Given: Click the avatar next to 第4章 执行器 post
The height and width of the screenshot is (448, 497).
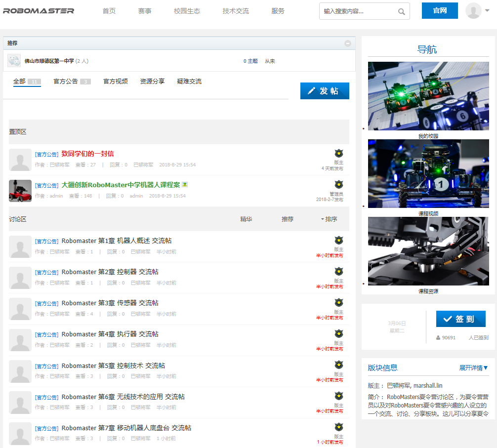Looking at the screenshot, I should click(x=20, y=340).
